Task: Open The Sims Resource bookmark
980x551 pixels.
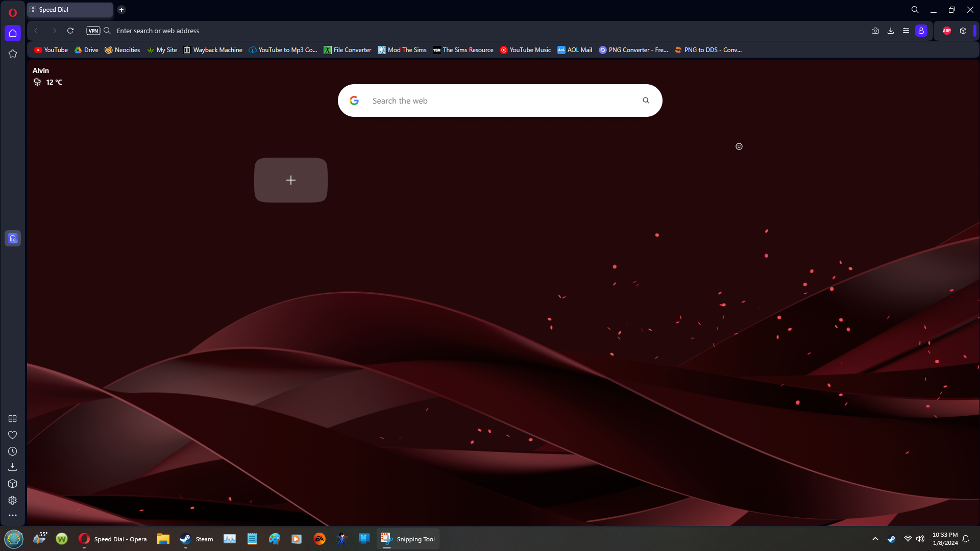Action: (463, 50)
